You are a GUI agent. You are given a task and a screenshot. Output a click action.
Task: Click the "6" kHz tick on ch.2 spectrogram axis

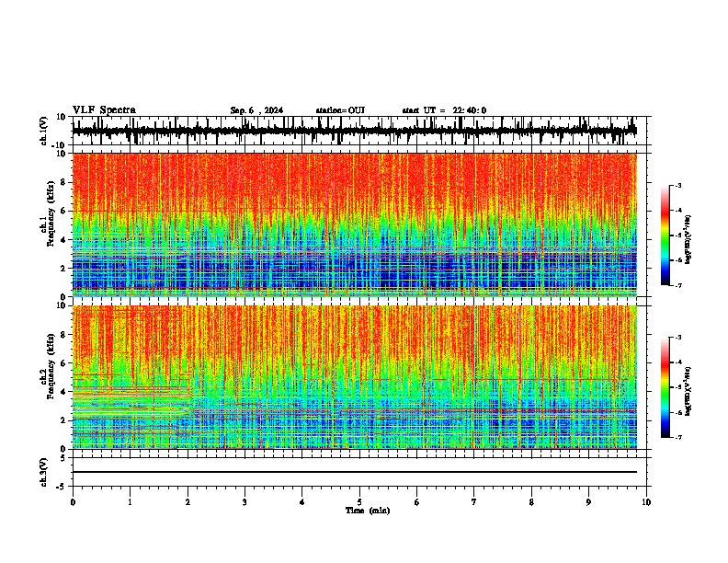click(63, 362)
